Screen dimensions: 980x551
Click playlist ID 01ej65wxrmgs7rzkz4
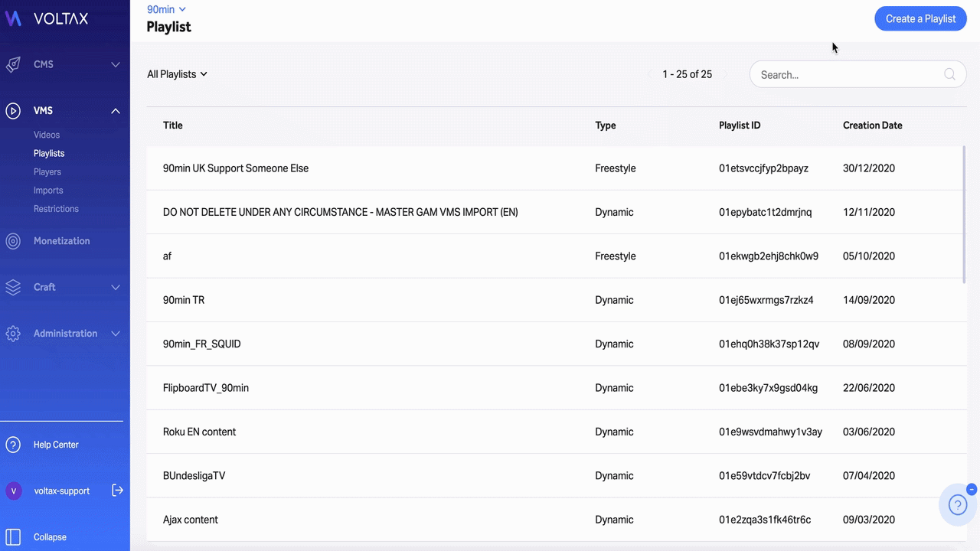click(x=766, y=300)
